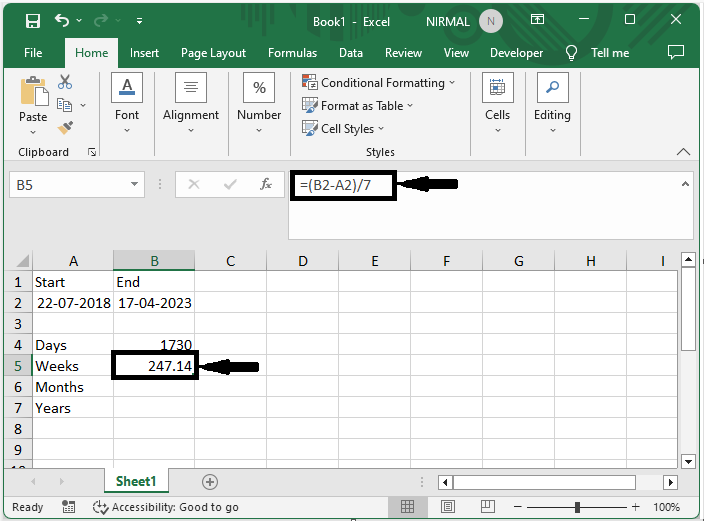The width and height of the screenshot is (704, 521).
Task: Open the Undo history dropdown arrow
Action: pos(79,21)
